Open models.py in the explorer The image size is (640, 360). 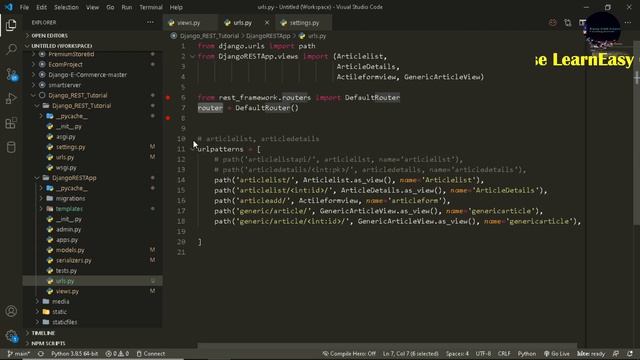70,250
